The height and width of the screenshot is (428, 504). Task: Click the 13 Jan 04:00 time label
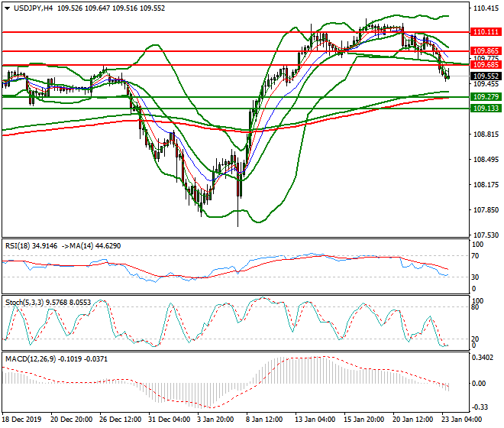[315, 420]
